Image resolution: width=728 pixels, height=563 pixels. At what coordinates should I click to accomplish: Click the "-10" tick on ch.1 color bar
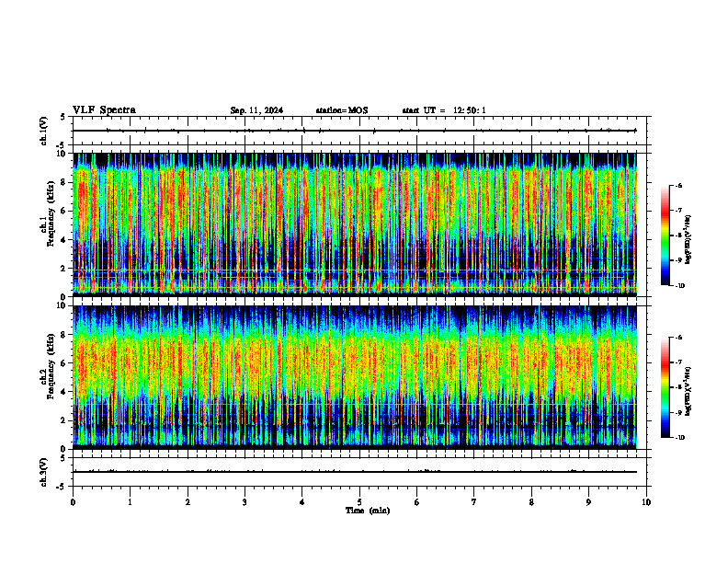point(679,285)
